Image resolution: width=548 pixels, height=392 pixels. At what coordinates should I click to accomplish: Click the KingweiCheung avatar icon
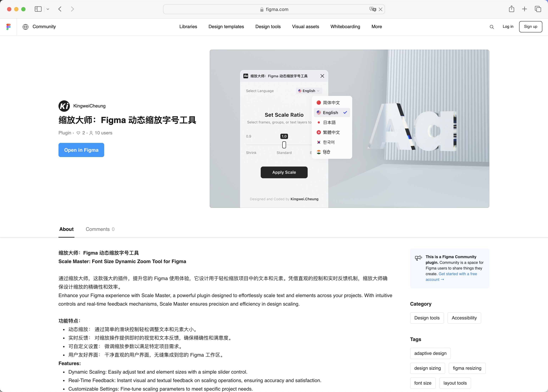coord(64,106)
